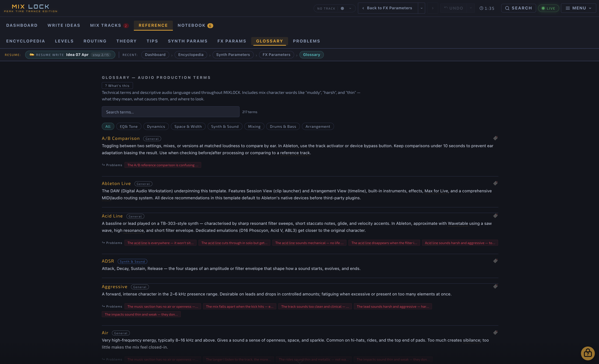Image resolution: width=599 pixels, height=364 pixels.
Task: Click the Undo button
Action: pyautogui.click(x=454, y=8)
